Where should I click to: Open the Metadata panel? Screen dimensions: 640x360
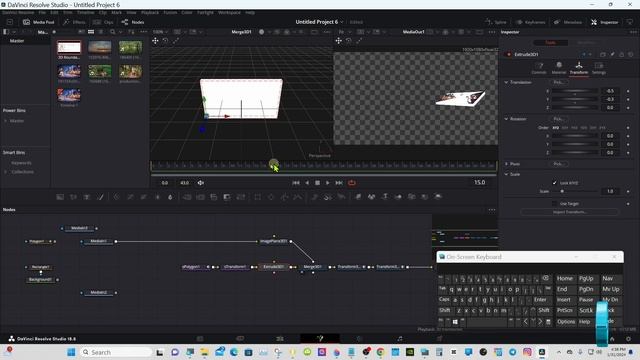click(567, 22)
